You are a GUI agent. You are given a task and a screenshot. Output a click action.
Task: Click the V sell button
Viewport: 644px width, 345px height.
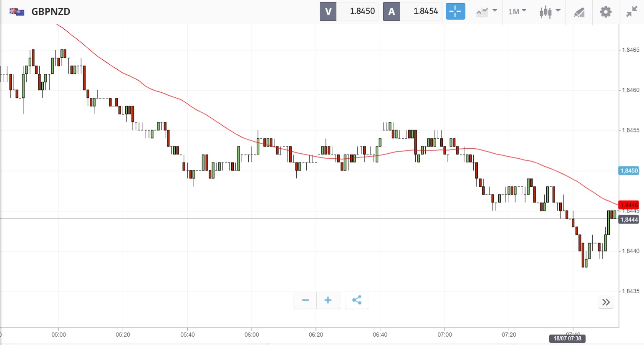click(x=328, y=12)
